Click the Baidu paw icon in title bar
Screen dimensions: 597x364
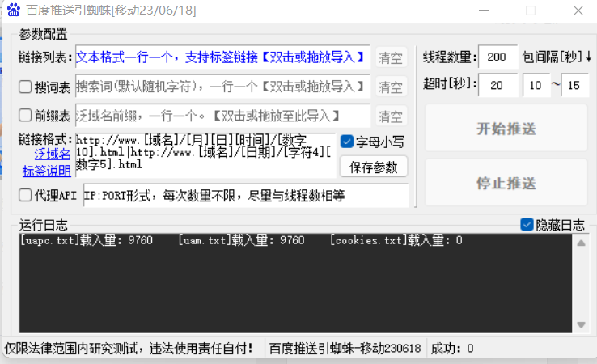14,11
